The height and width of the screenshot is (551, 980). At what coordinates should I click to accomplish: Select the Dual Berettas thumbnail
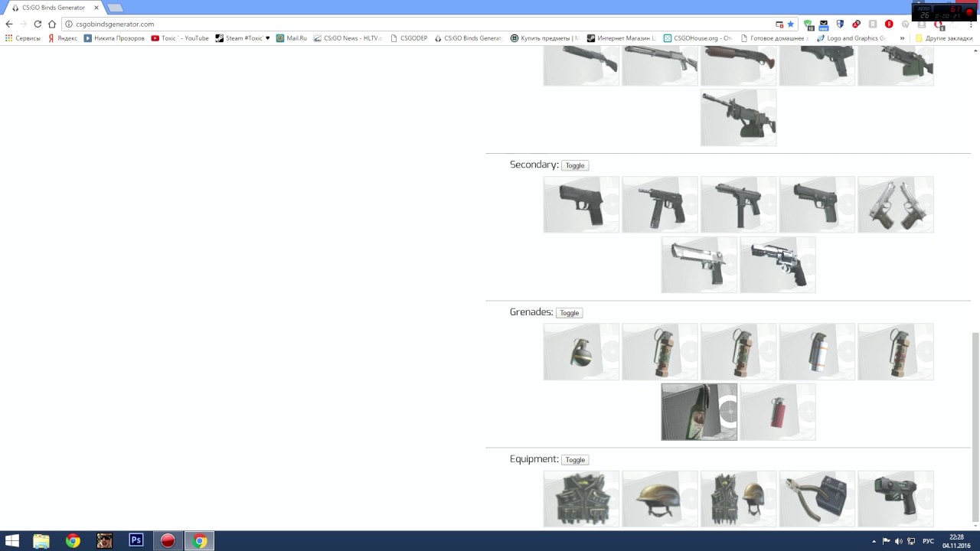pyautogui.click(x=895, y=204)
